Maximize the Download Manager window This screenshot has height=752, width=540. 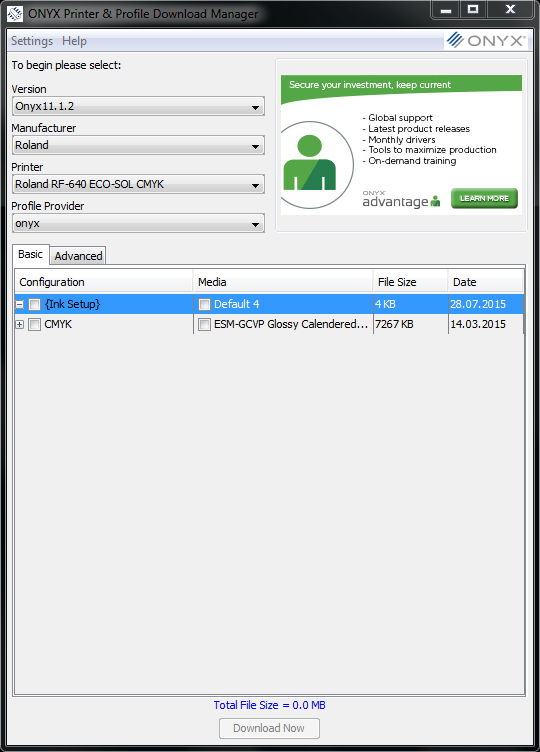pos(473,10)
